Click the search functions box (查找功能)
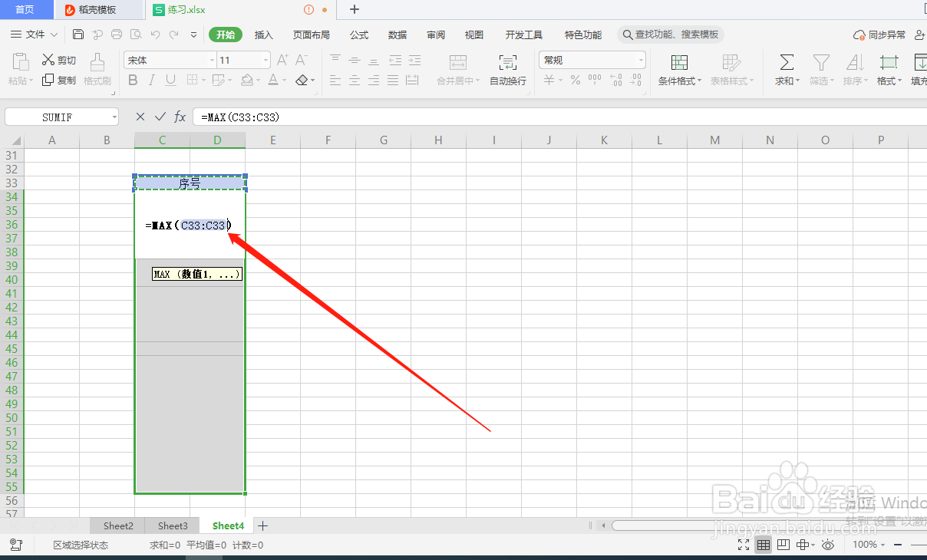This screenshot has width=927, height=560. tap(671, 35)
